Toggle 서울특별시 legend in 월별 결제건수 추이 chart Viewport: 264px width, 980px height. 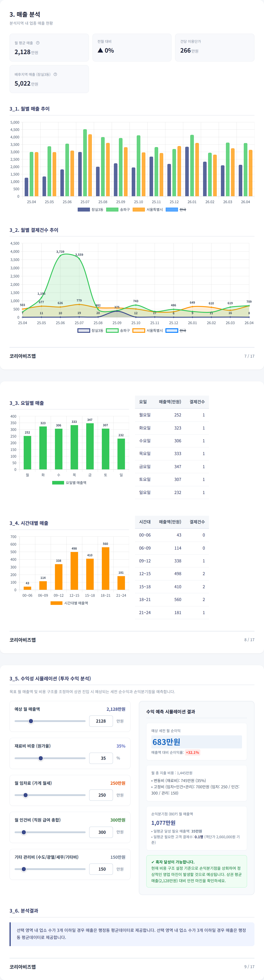148,331
